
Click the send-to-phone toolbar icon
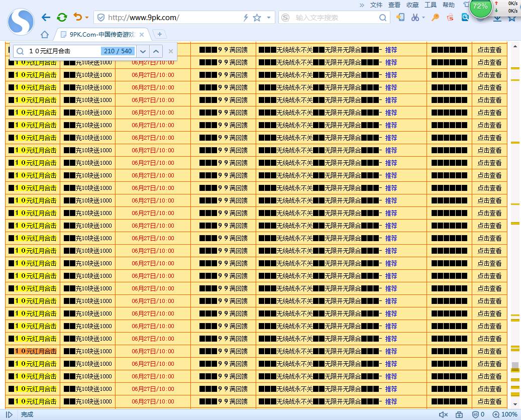click(400, 17)
